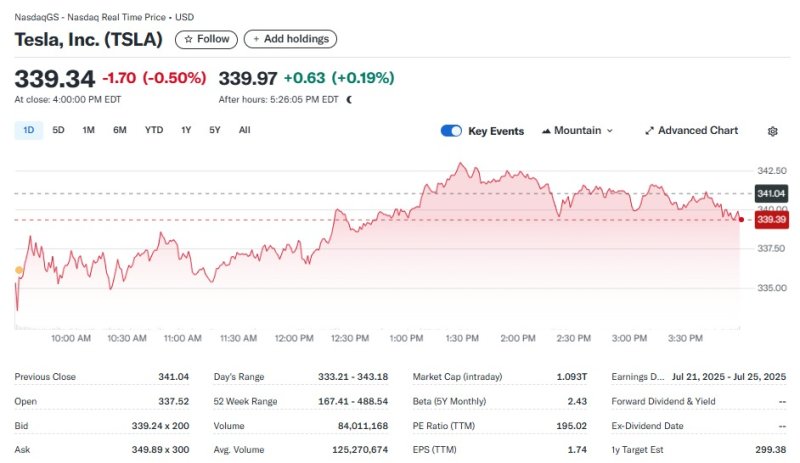Click the Advanced Chart expand icon
800x463 pixels.
(x=649, y=131)
